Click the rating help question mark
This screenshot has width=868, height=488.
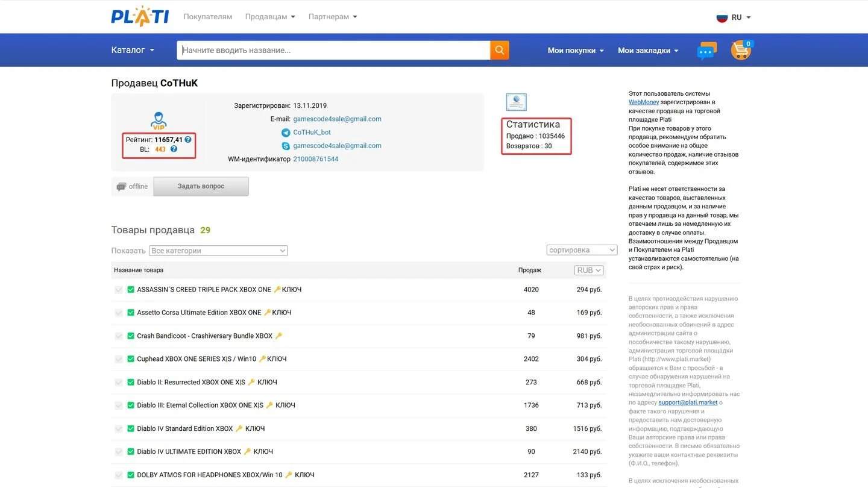[x=188, y=140]
